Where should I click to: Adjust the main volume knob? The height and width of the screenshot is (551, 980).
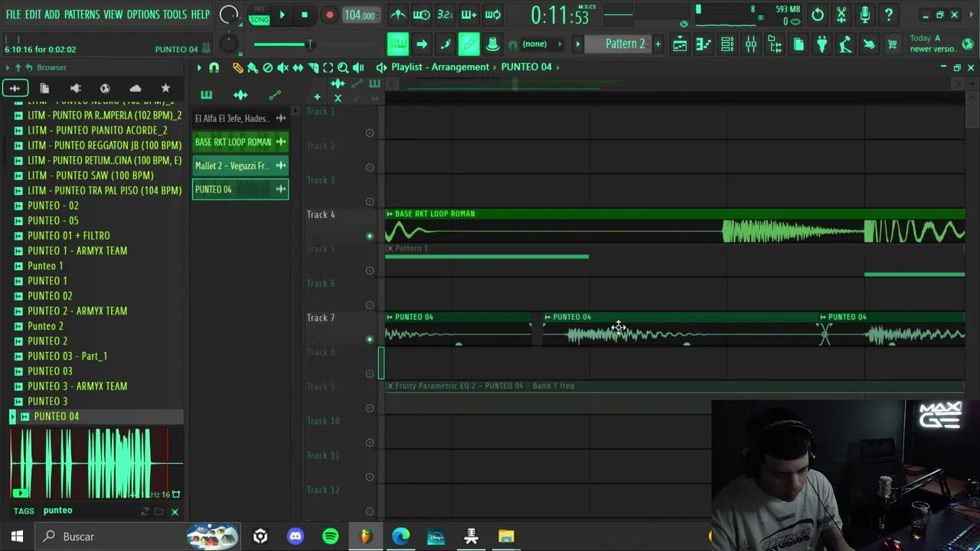pos(228,15)
